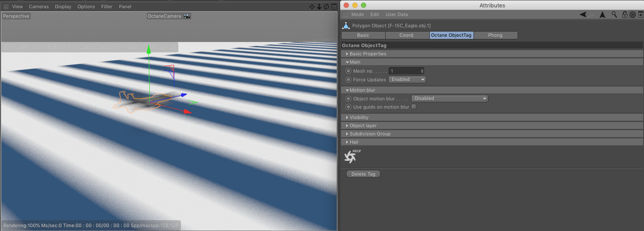This screenshot has width=644, height=231.
Task: Collapse the Main section
Action: [492, 62]
